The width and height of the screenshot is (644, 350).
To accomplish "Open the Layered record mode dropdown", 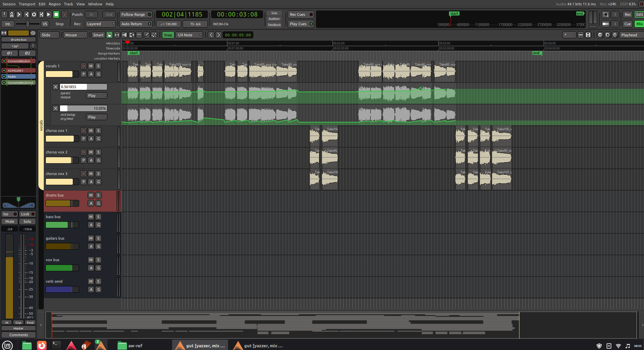I will 100,24.
